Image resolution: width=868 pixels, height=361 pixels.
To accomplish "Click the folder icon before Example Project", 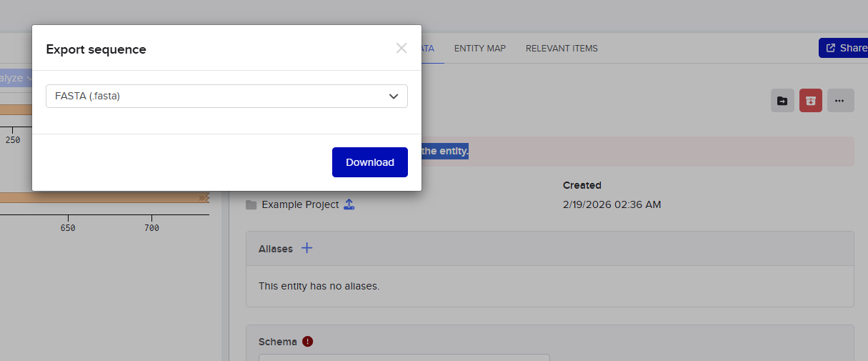I will (x=251, y=205).
